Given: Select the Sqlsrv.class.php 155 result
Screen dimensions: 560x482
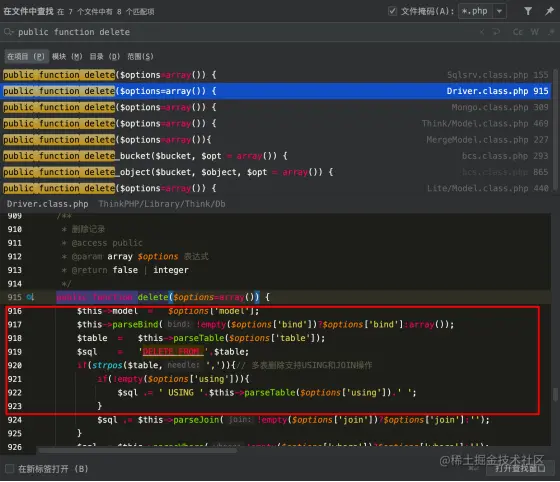Looking at the screenshot, I should [x=275, y=75].
